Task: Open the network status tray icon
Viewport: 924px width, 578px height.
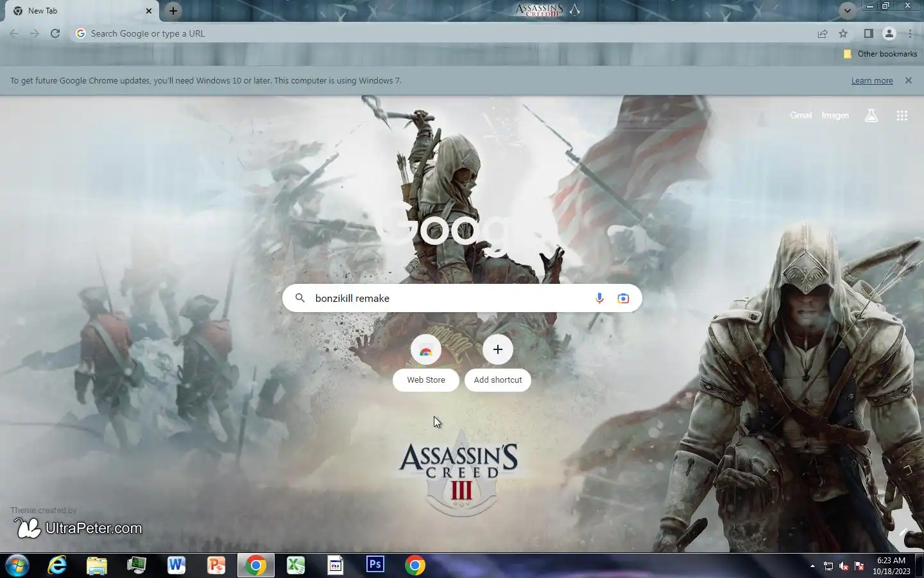Action: (x=828, y=566)
